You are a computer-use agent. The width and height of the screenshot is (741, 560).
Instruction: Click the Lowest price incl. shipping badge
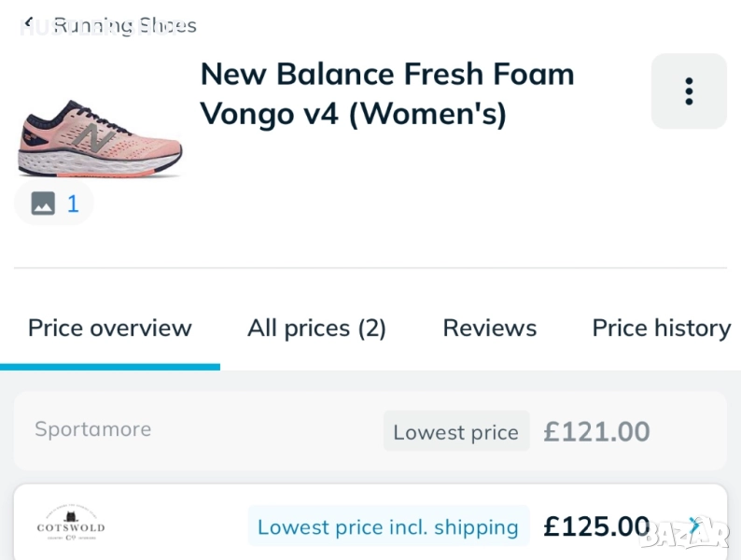(388, 527)
